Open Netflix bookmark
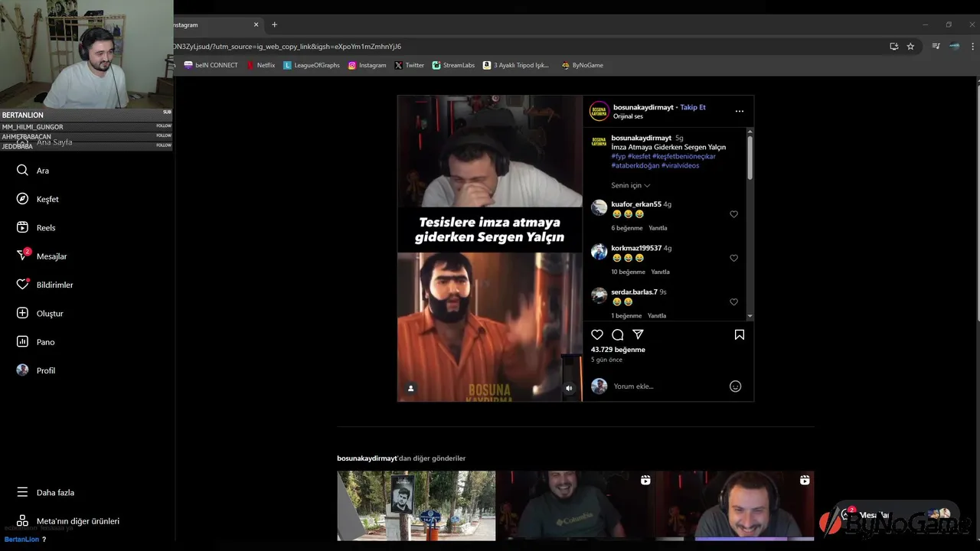This screenshot has width=980, height=551. [x=260, y=65]
